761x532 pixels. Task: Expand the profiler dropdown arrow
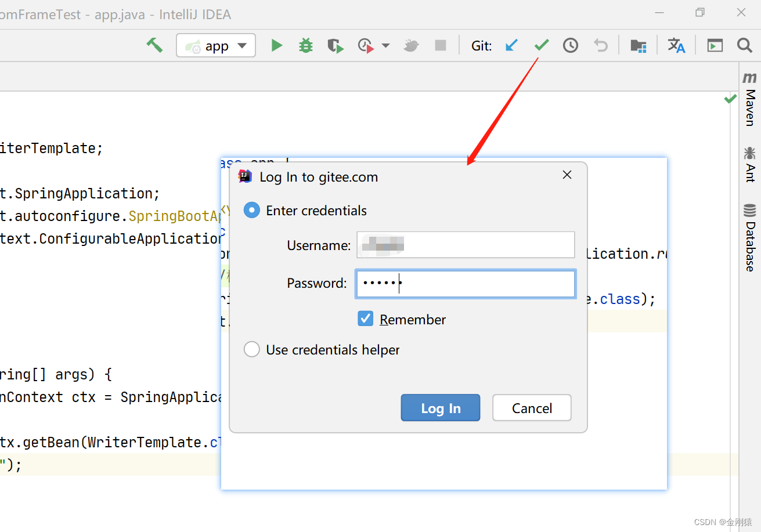point(385,46)
